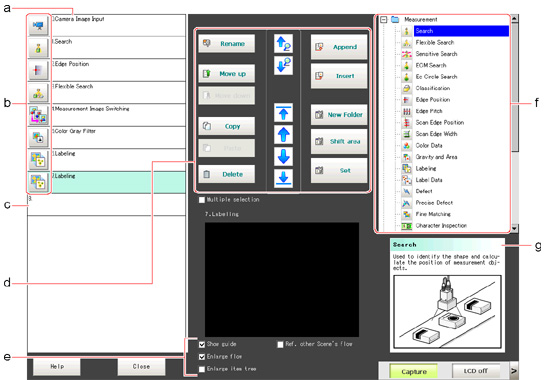Click the Measurement Image Switching unit icon
Image resolution: width=546 pixels, height=380 pixels.
[38, 115]
